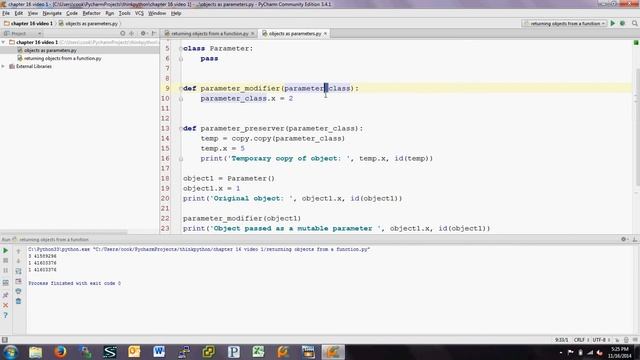Toggle tool window buttons at bottom-left corner
Screen dimensions: 640x360
pos(4,340)
